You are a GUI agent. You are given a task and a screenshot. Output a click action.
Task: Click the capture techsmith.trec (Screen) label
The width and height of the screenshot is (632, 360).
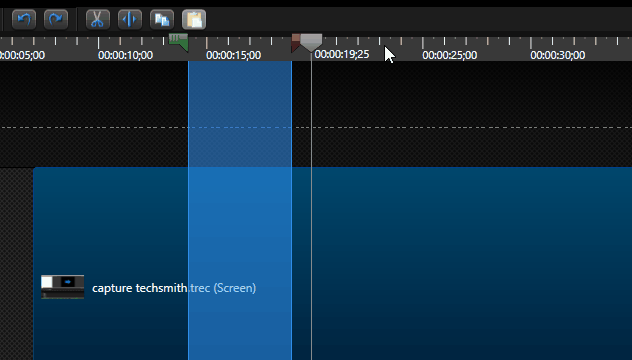[174, 288]
